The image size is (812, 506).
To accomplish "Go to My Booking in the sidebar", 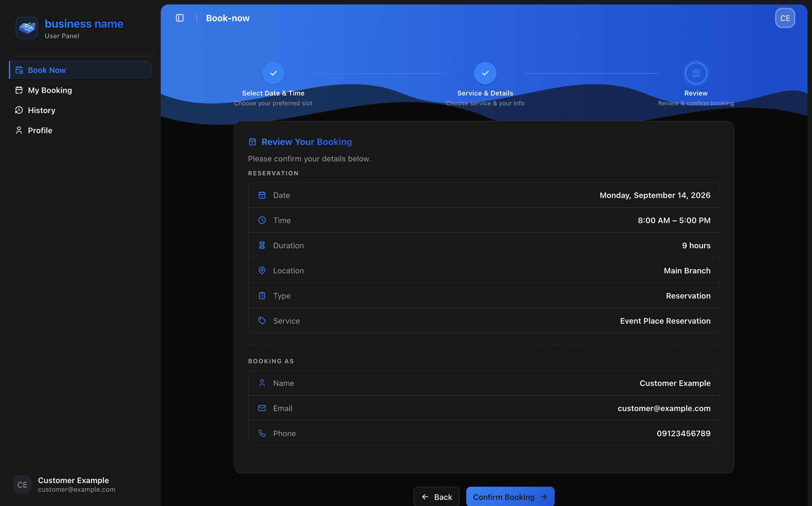I will click(x=80, y=90).
